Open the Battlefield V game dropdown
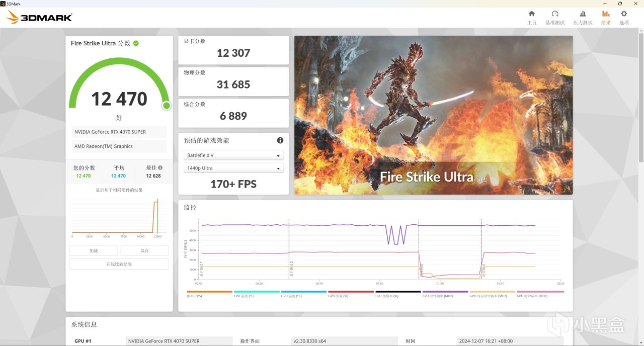The width and height of the screenshot is (644, 346). (x=233, y=155)
